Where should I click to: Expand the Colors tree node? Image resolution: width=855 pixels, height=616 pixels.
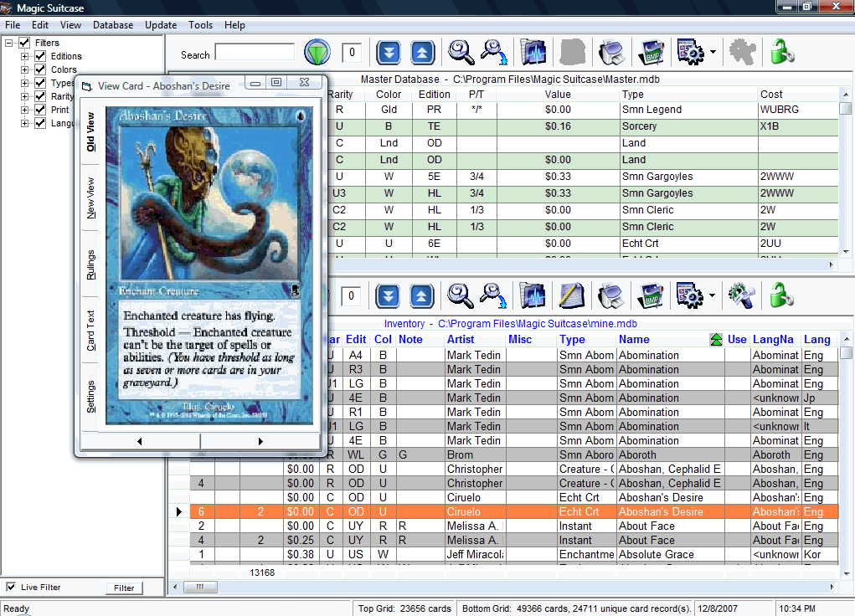pyautogui.click(x=24, y=69)
